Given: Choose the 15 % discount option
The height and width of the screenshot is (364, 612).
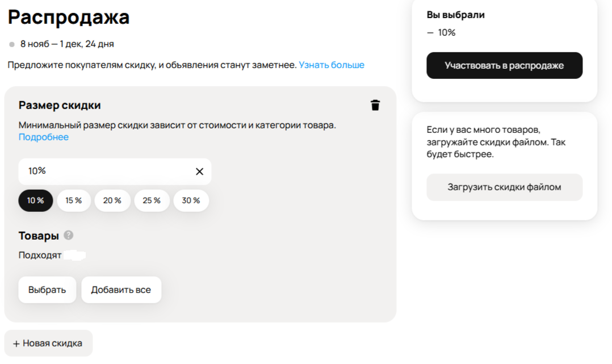Looking at the screenshot, I should [x=74, y=200].
